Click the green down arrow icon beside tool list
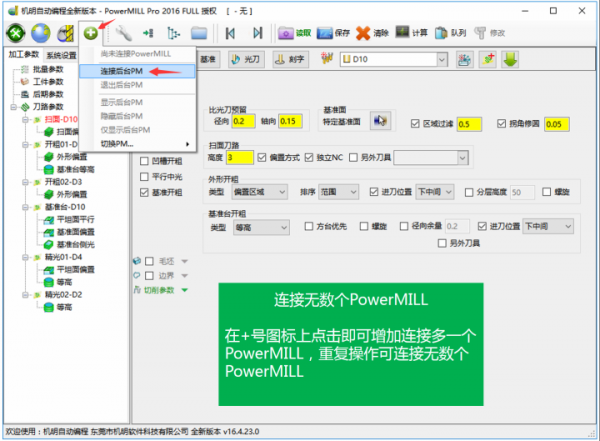Viewport: 600px width, 441px height. pyautogui.click(x=510, y=60)
